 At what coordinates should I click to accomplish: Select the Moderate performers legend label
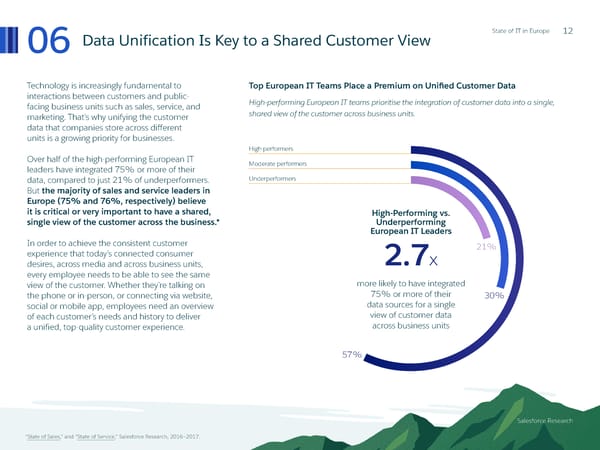[x=275, y=164]
